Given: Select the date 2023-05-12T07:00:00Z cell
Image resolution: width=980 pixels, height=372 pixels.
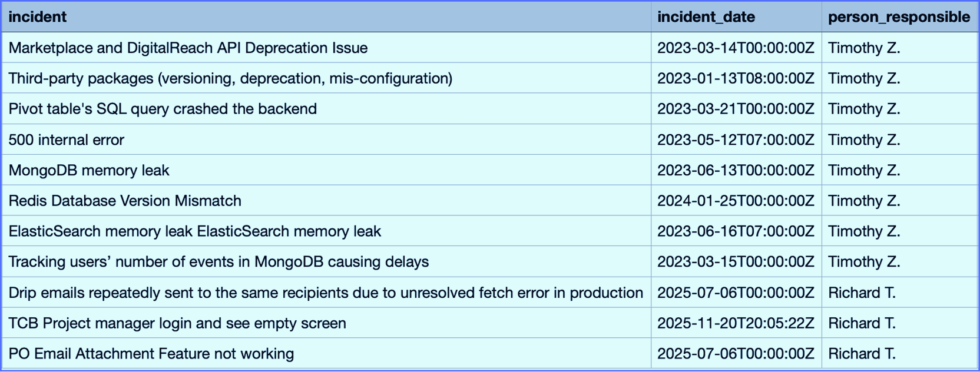Looking at the screenshot, I should (x=736, y=139).
